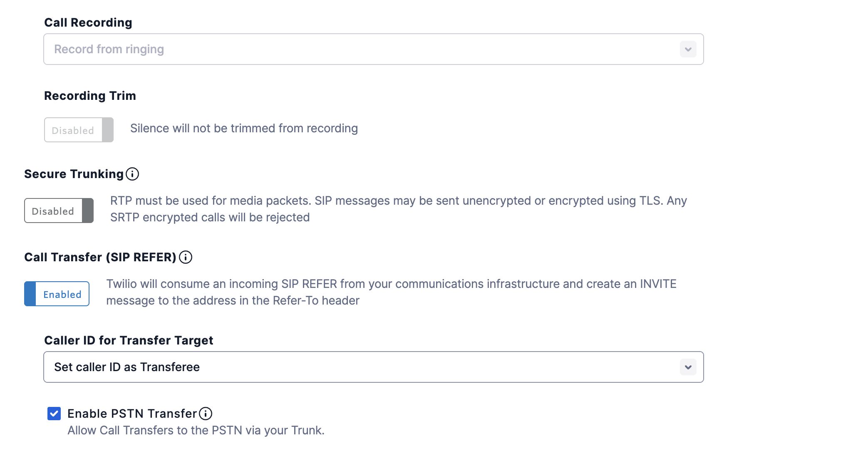
Task: Click the Enable PSTN Transfer text label
Action: pos(131,413)
